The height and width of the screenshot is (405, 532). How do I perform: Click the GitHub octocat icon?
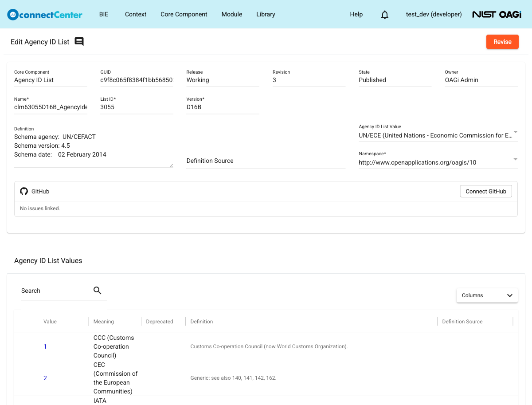point(24,191)
